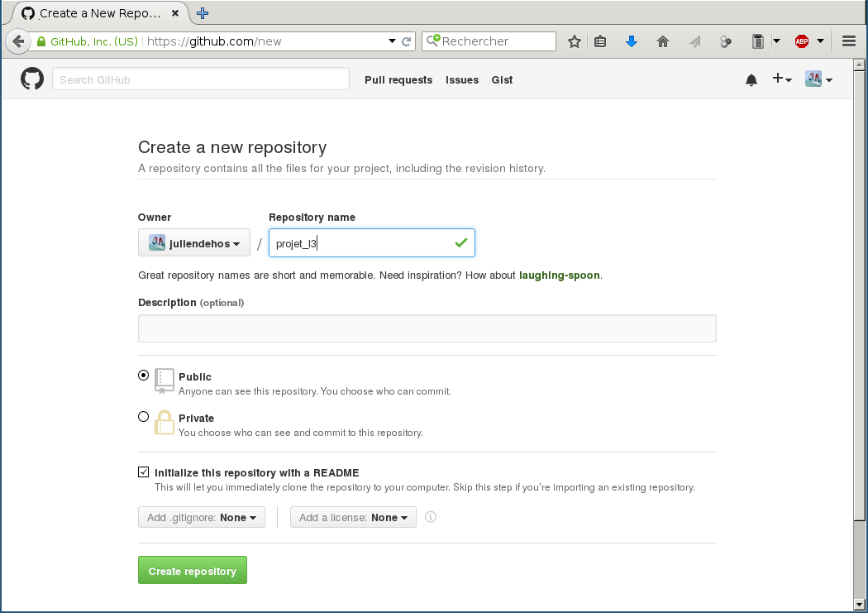Screen dimensions: 868x613
Task: Click the Create a new repository heading
Action: point(232,146)
